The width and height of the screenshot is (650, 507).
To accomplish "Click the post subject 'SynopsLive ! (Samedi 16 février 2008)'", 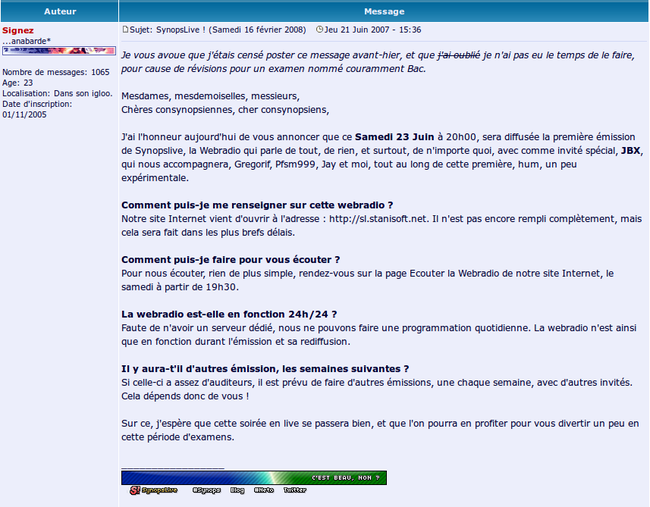I will [220, 31].
